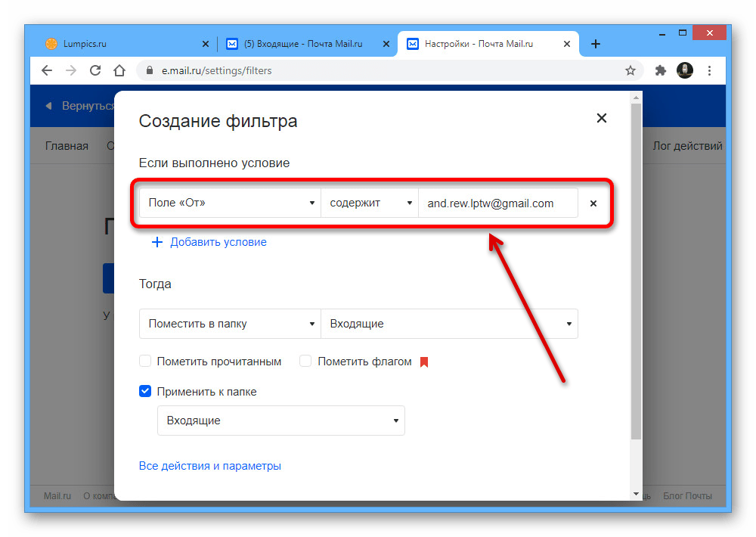This screenshot has width=756, height=537.
Task: Click the padlock site info icon
Action: (x=150, y=70)
